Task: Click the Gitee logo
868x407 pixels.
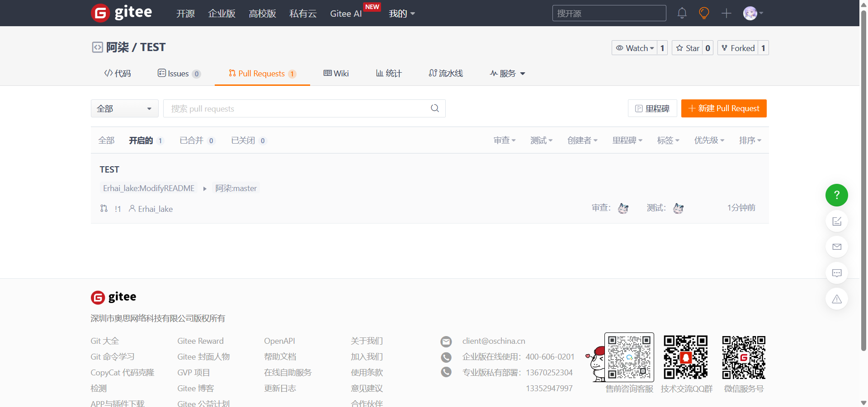Action: click(x=121, y=13)
